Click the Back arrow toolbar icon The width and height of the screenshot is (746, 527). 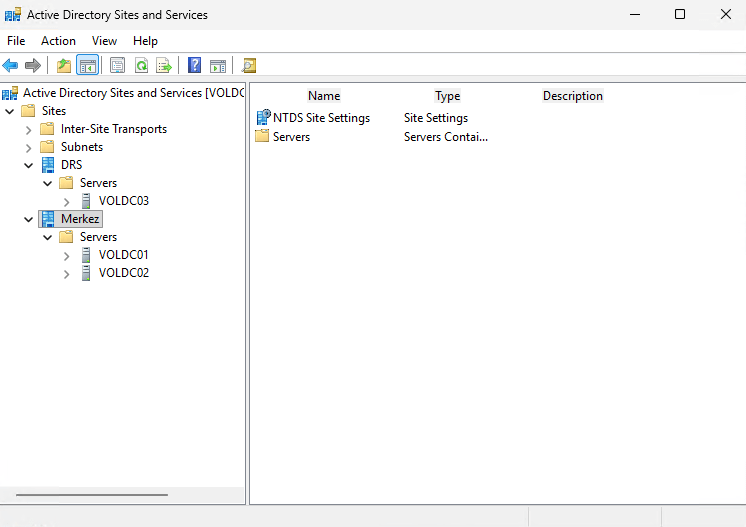10,66
